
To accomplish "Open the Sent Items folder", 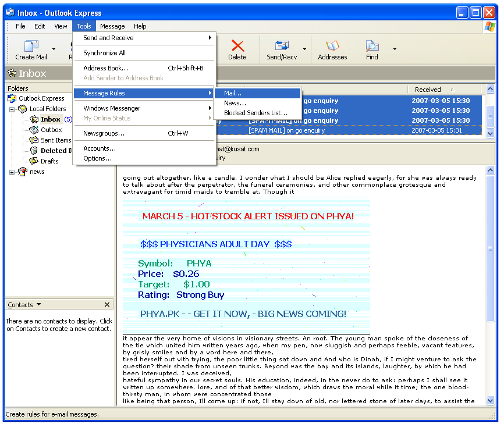I will pyautogui.click(x=56, y=140).
